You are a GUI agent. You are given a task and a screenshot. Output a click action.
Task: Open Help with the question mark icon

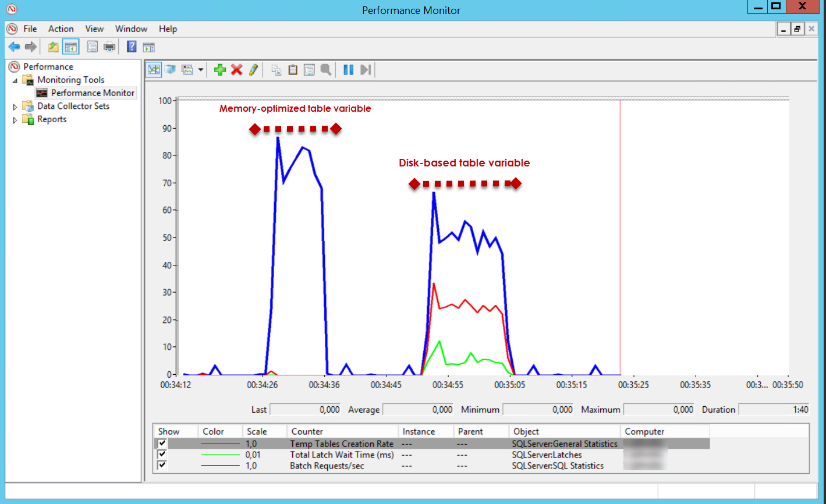click(x=132, y=47)
